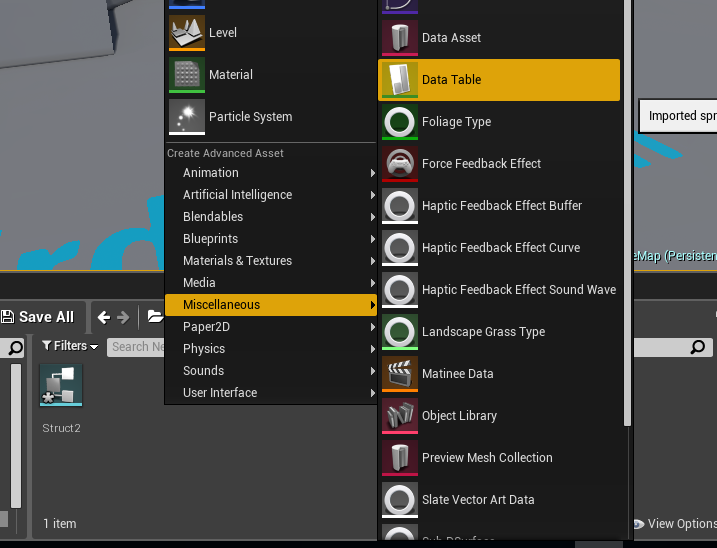
Task: Click the Foliage Type icon
Action: (400, 122)
